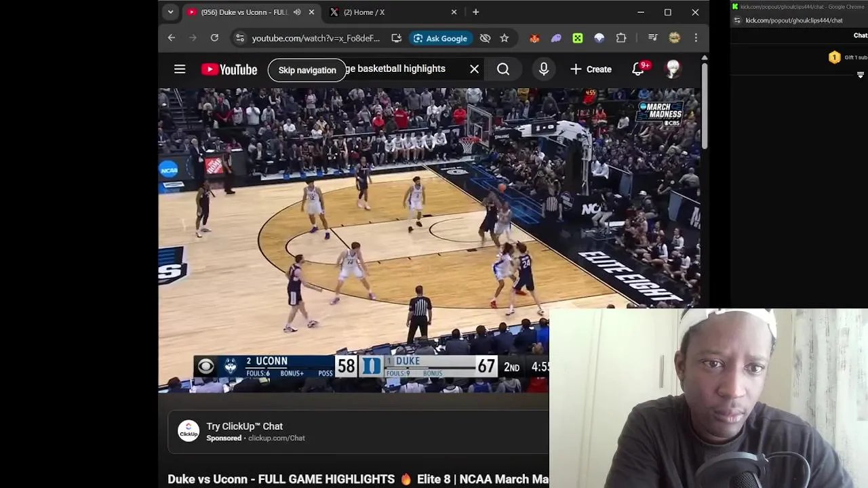Collapse the Kick chat leaderboard arrow

(861, 75)
